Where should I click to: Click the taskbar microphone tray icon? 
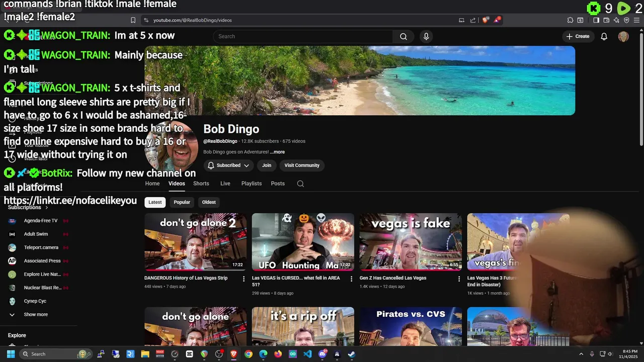[592, 354]
